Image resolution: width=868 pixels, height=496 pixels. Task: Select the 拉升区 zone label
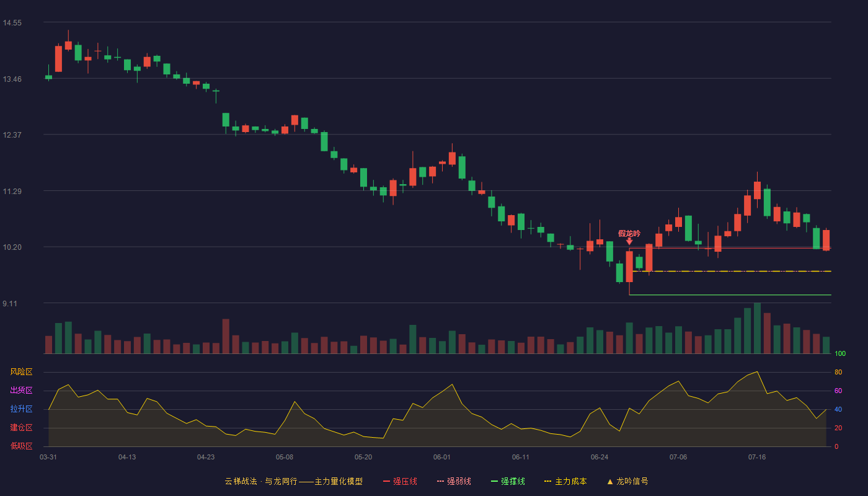pos(21,409)
